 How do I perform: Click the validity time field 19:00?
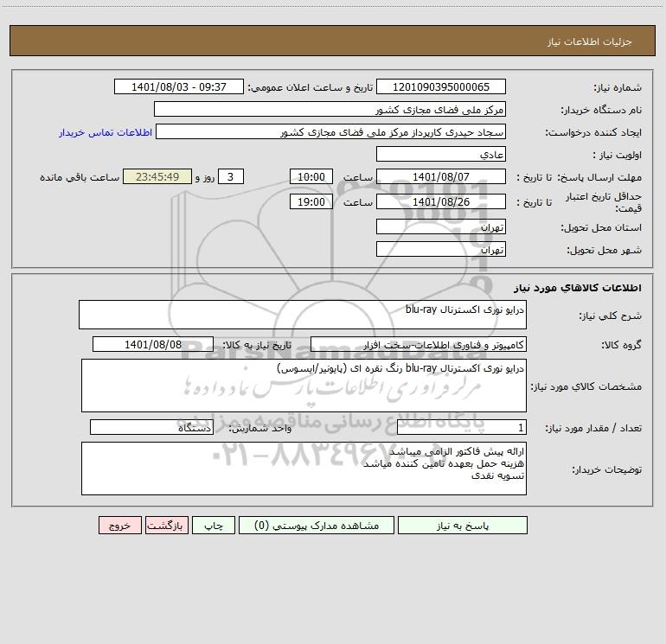click(311, 201)
